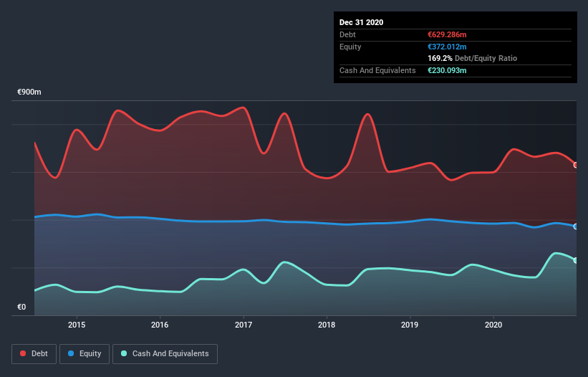Click the 2015 x-axis label
This screenshot has width=588, height=377.
tap(77, 325)
